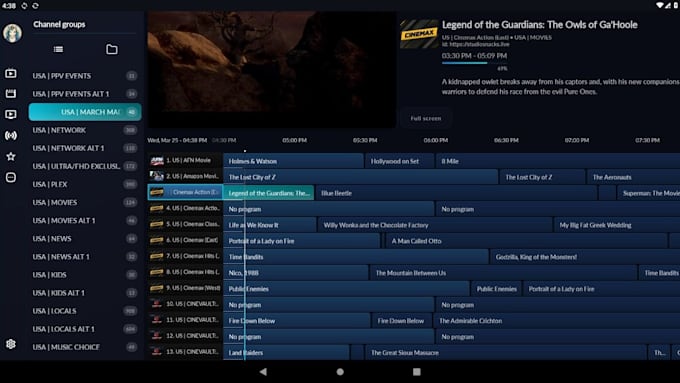Click the Cinemax channel logo
The height and width of the screenshot is (383, 680).
[x=419, y=34]
